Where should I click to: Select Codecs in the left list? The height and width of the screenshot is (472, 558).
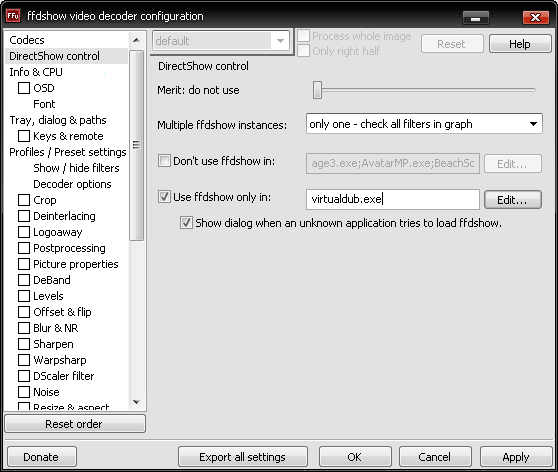[27, 40]
